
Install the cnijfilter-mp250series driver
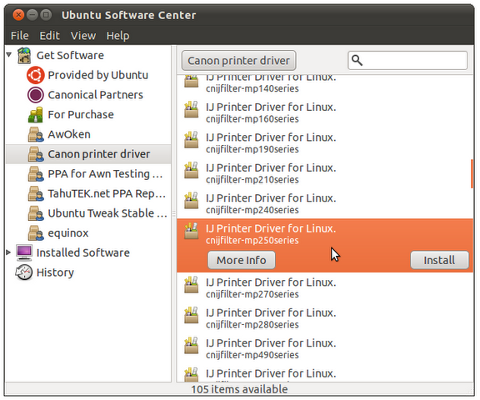[439, 260]
